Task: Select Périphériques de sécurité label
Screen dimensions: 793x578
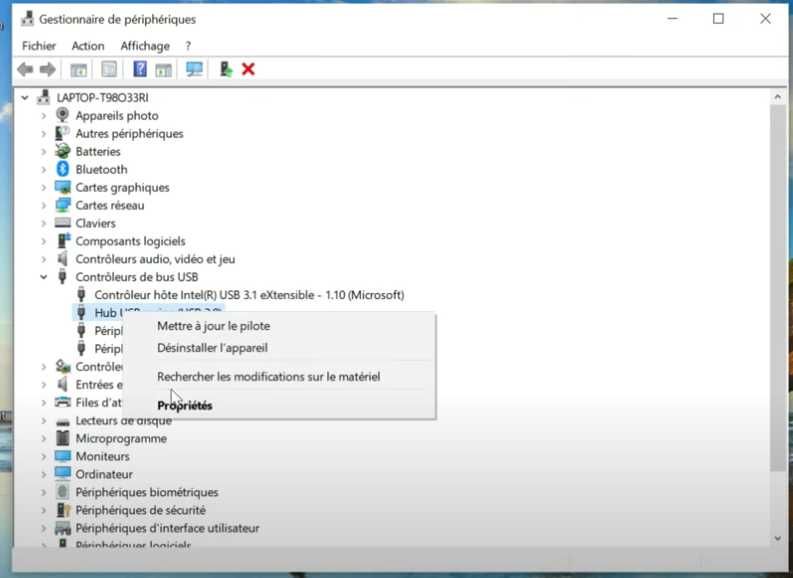Action: click(x=141, y=510)
